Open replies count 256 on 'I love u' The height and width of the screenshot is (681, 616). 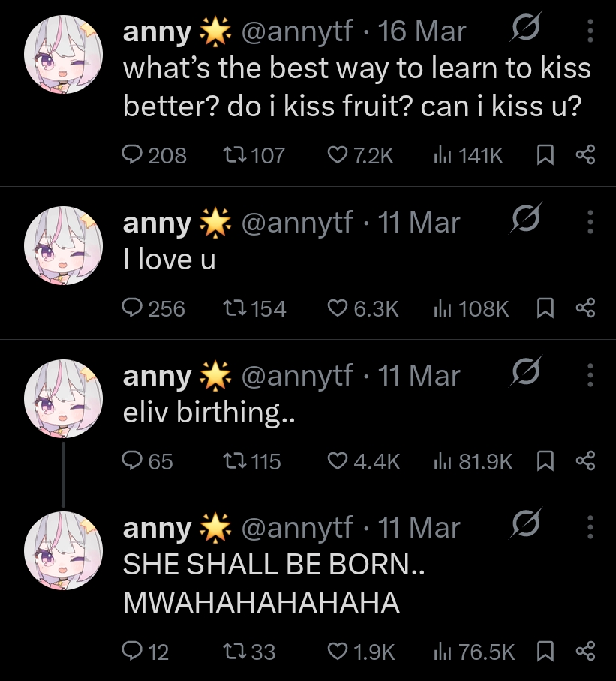coord(153,308)
